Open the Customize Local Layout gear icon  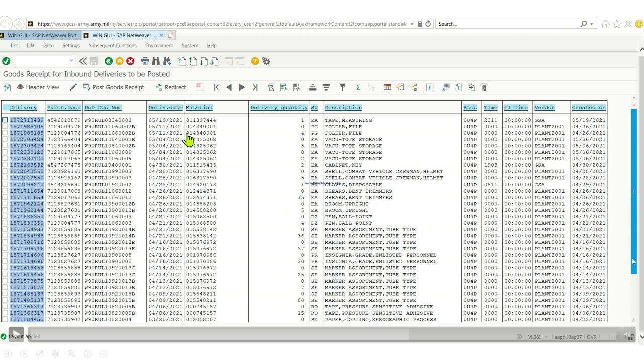266,61
